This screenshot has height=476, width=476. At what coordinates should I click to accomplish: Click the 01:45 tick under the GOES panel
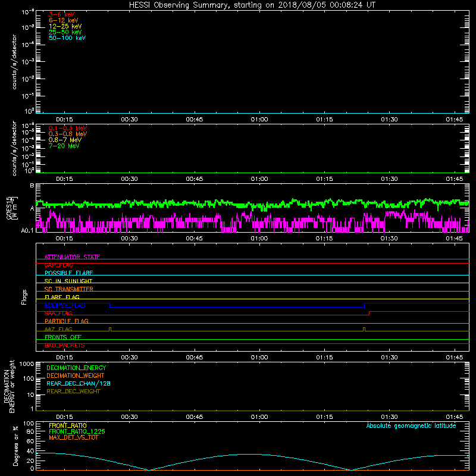tap(454, 239)
